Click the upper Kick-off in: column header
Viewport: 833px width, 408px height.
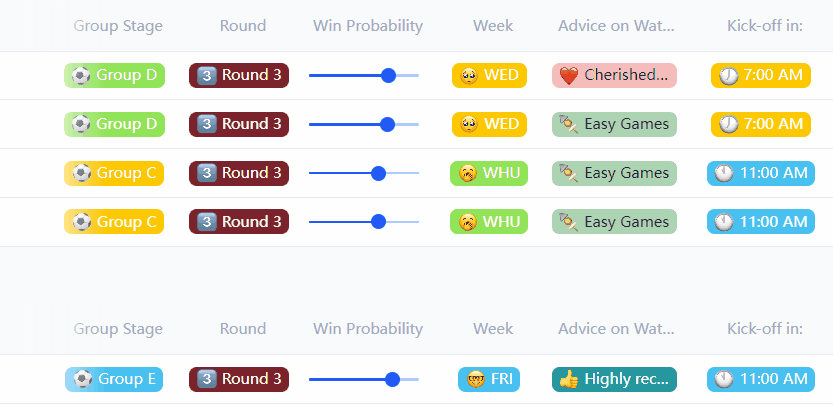[765, 26]
